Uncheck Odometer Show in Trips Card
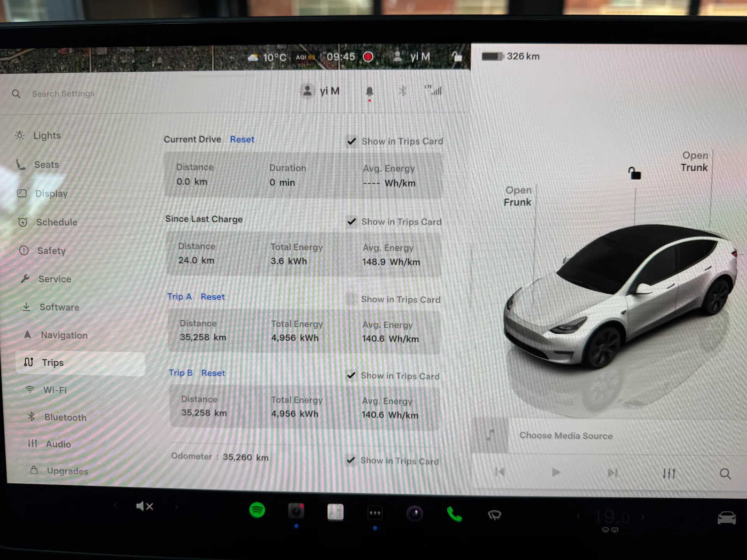This screenshot has width=747, height=560. click(x=351, y=460)
